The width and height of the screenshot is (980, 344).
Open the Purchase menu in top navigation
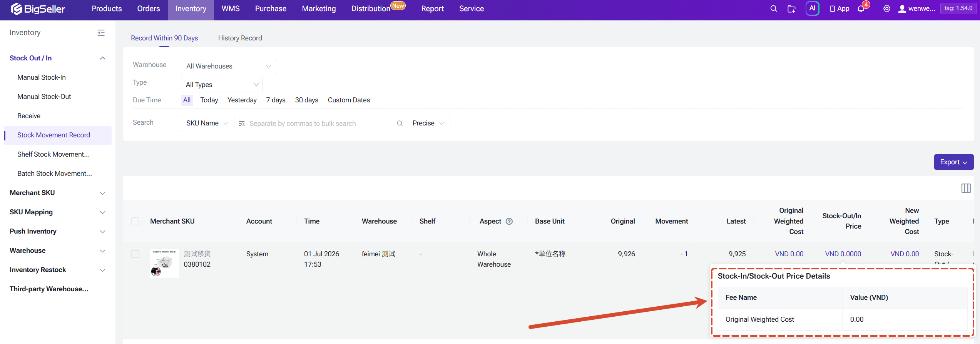[x=271, y=8]
